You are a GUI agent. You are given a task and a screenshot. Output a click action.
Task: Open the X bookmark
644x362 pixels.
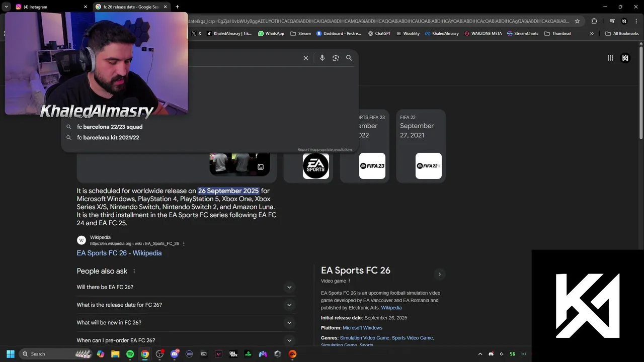click(196, 34)
